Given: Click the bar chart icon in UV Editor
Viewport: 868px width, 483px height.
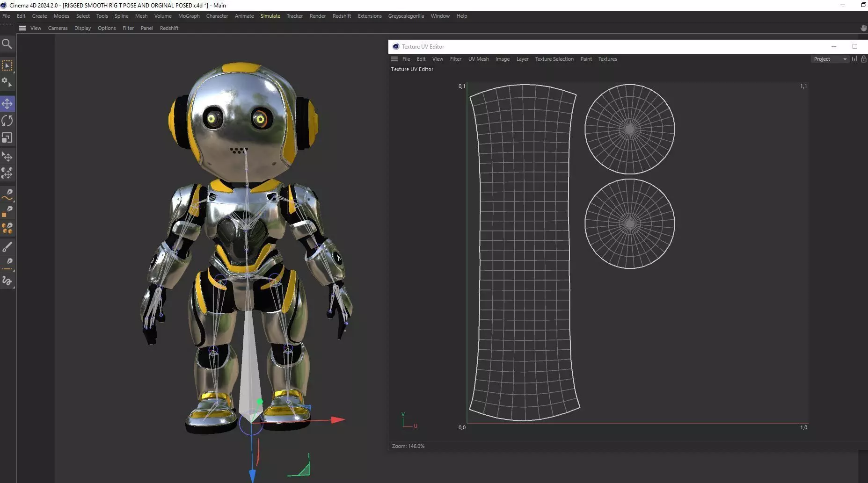Looking at the screenshot, I should click(x=854, y=59).
